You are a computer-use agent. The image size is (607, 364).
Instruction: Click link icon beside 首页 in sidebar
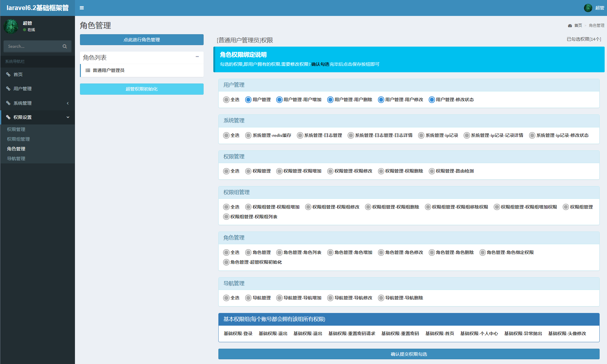(8, 74)
